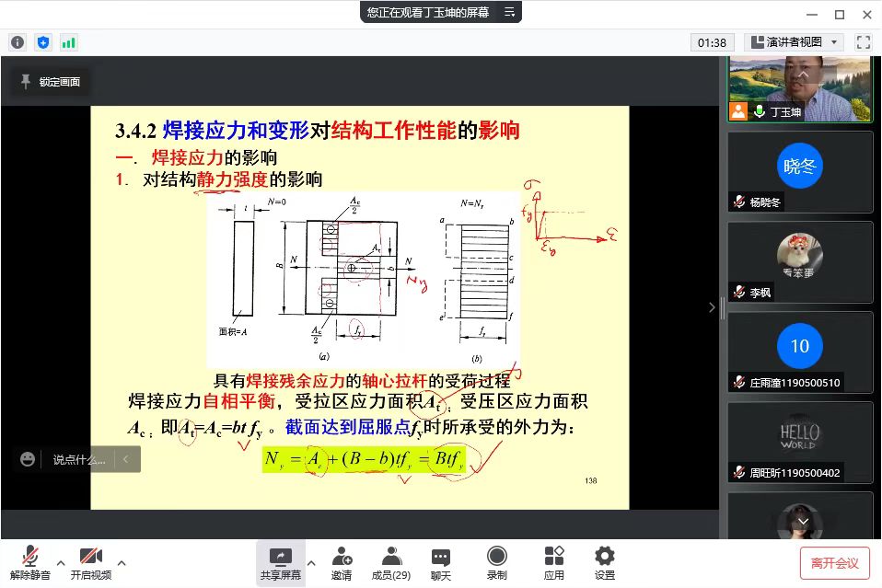The image size is (882, 588).
Task: Expand video options arrow beside 开启视频
Action: click(x=122, y=563)
